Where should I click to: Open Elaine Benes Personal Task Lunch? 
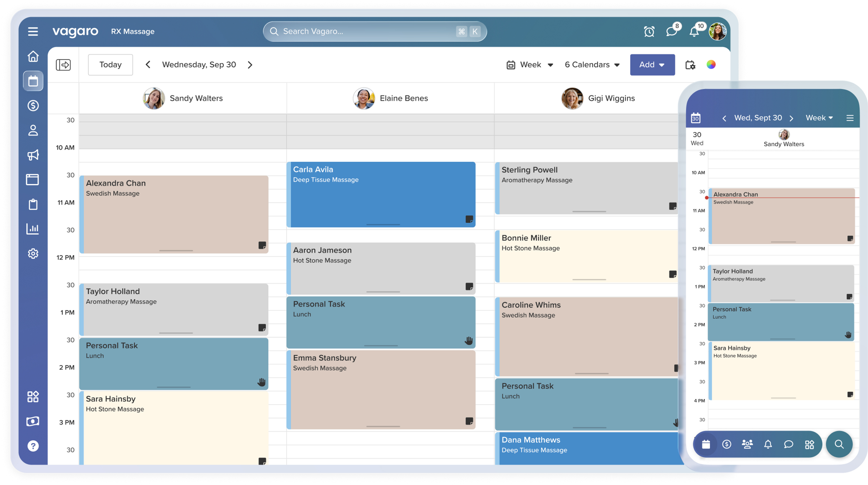tap(381, 322)
